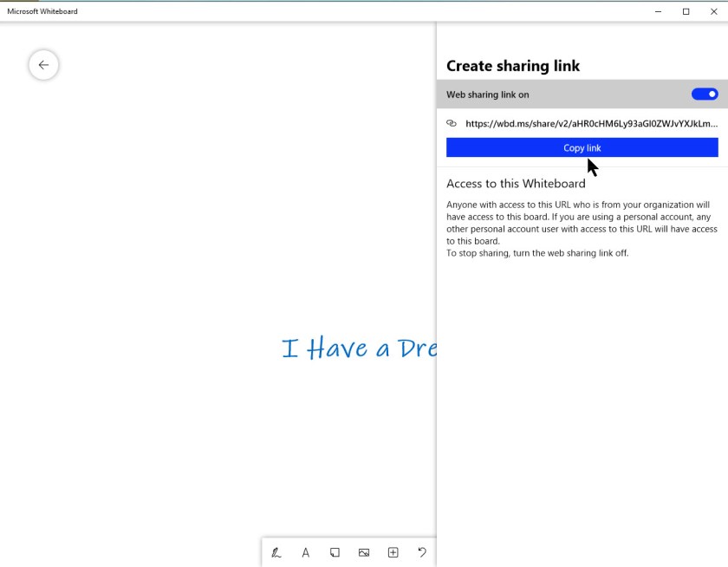Select the "I Have a Dre" handwritten text
Screen dimensions: 728x567
(359, 349)
